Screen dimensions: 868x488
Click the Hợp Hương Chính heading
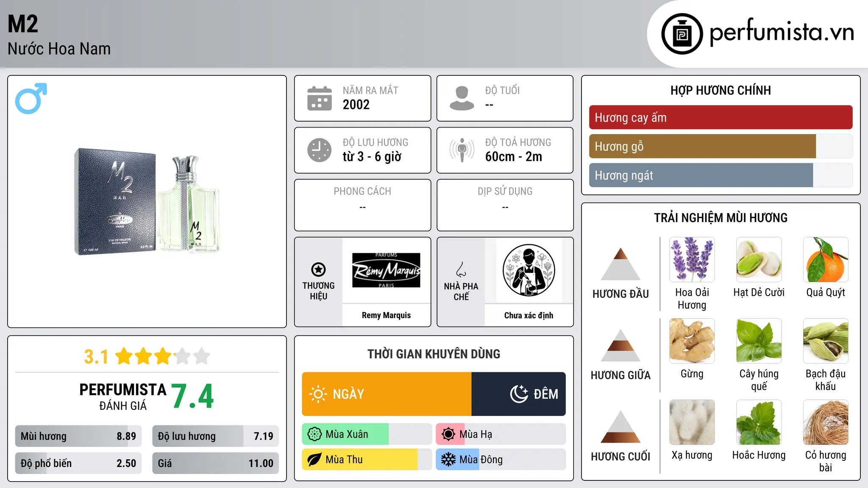[721, 90]
